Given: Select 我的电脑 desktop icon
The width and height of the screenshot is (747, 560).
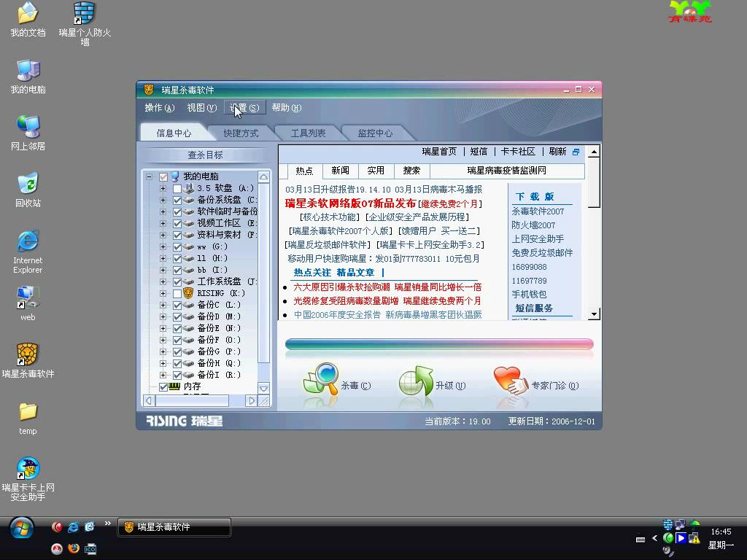Looking at the screenshot, I should coord(28,77).
